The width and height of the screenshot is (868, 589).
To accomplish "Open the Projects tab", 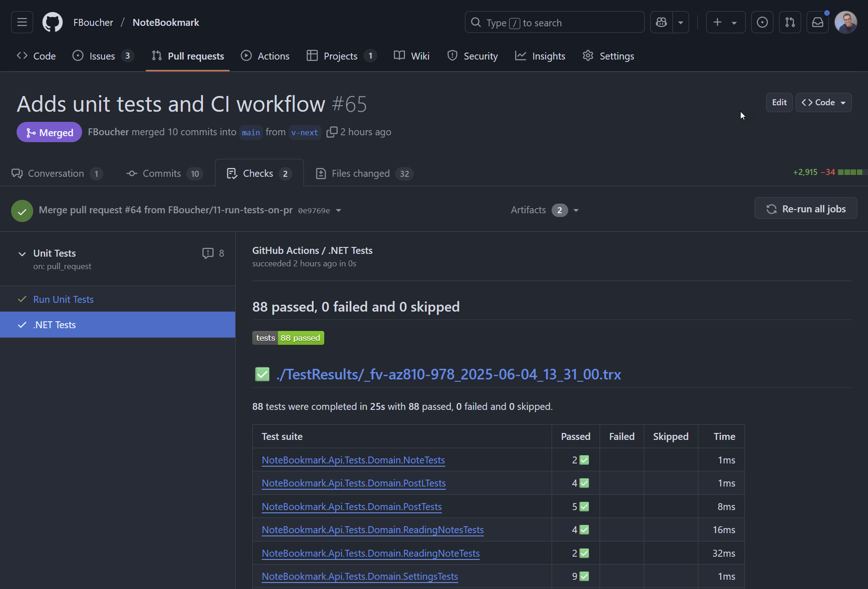I will [342, 56].
